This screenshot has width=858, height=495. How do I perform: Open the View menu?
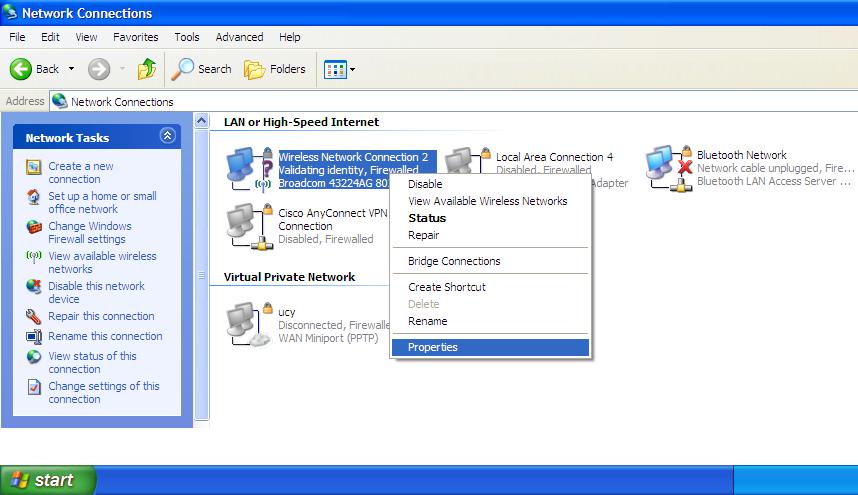pos(86,37)
